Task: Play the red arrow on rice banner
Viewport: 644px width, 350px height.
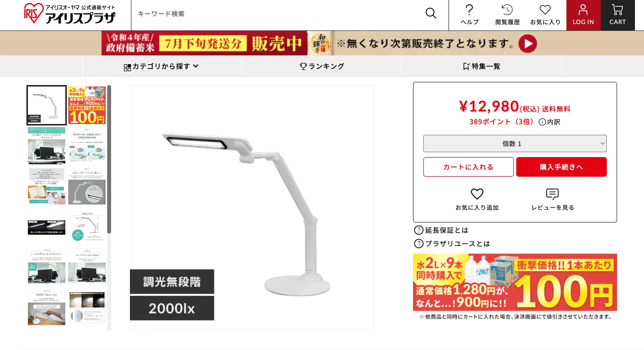Action: point(528,43)
